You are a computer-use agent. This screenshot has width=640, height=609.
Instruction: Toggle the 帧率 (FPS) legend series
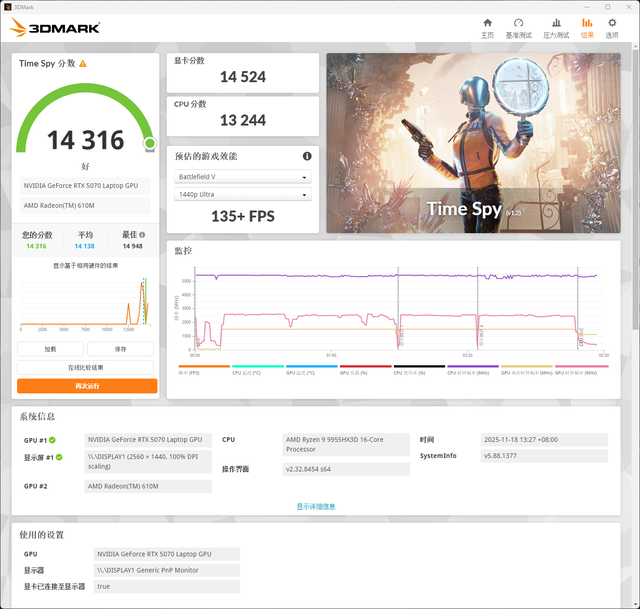pos(204,370)
